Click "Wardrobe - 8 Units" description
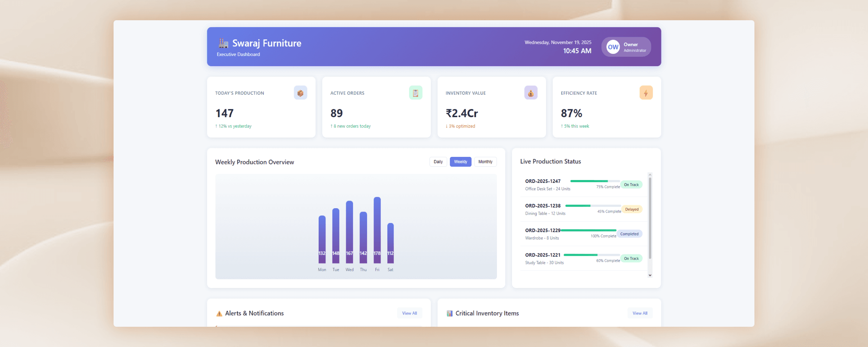 pyautogui.click(x=542, y=238)
